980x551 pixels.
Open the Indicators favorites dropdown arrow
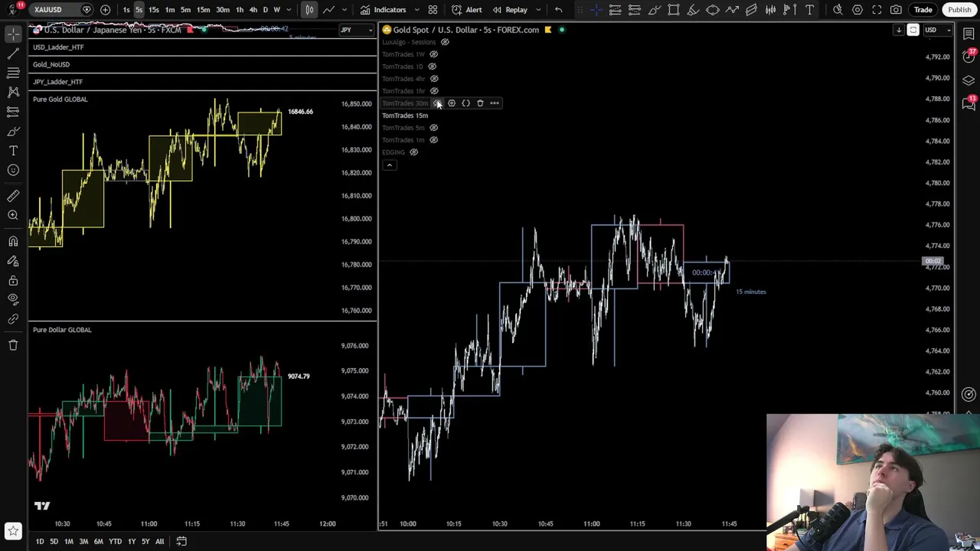[x=417, y=10]
